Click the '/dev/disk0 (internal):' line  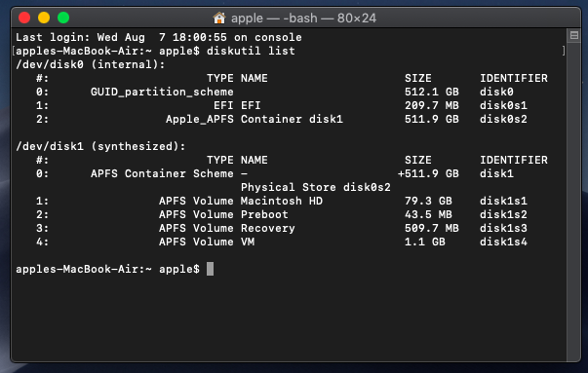(x=90, y=65)
